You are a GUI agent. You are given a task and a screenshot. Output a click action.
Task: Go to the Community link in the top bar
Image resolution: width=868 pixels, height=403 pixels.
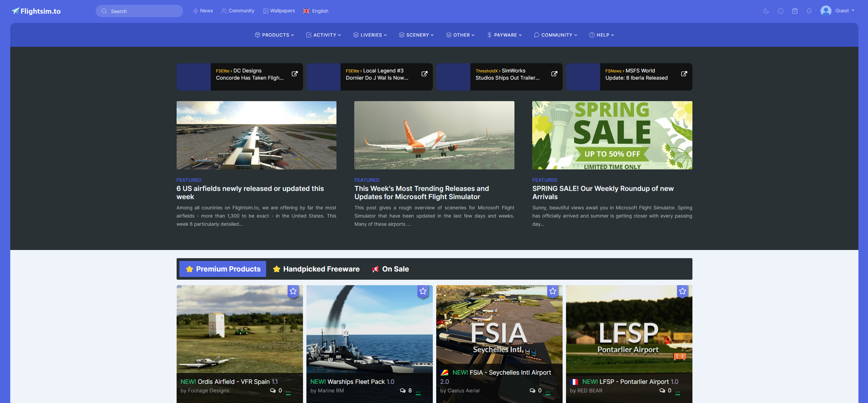click(238, 11)
